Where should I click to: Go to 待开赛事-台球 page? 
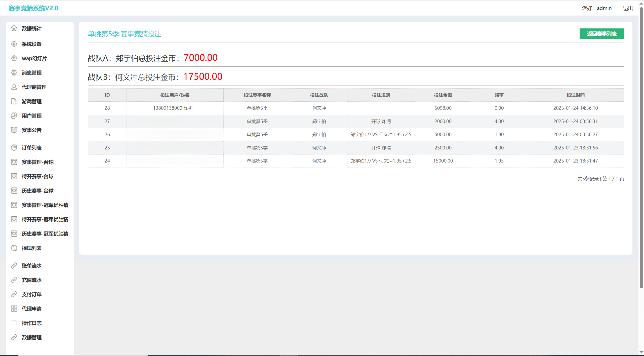click(38, 176)
